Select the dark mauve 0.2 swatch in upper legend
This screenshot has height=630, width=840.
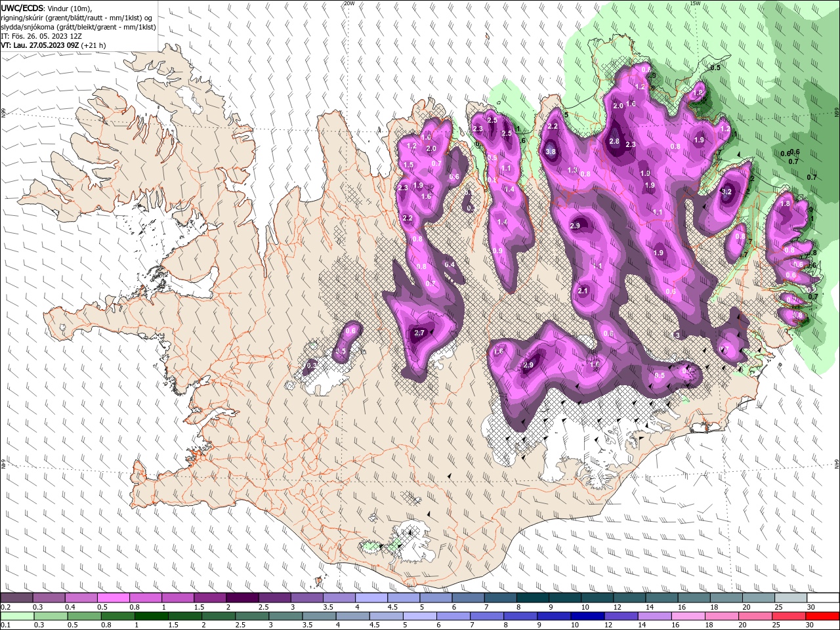pyautogui.click(x=16, y=597)
